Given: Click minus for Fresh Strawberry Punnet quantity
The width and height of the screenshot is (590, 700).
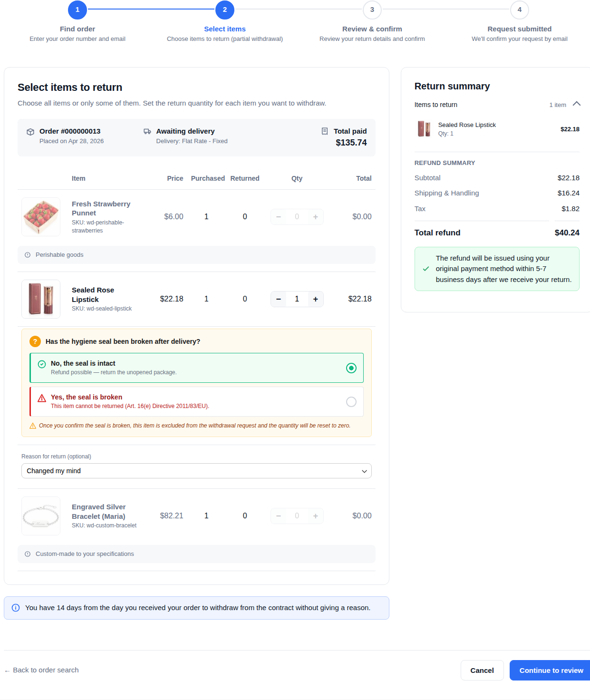Looking at the screenshot, I should point(279,217).
